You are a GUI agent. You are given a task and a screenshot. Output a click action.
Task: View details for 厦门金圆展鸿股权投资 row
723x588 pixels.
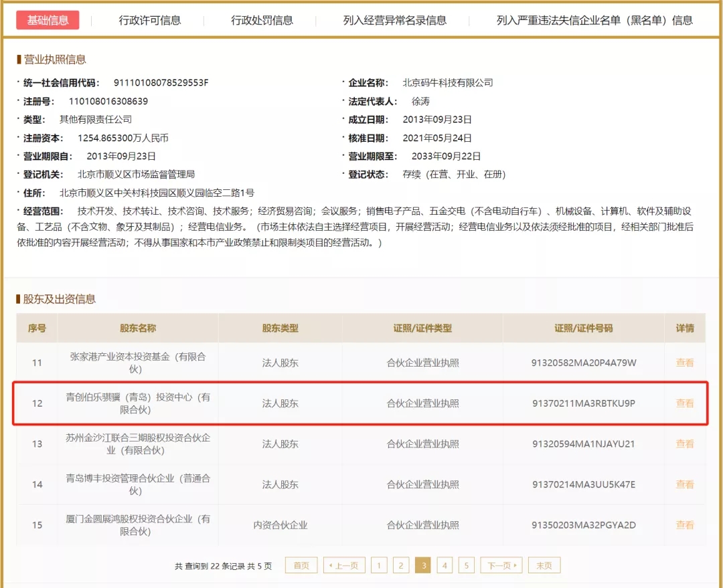(685, 525)
